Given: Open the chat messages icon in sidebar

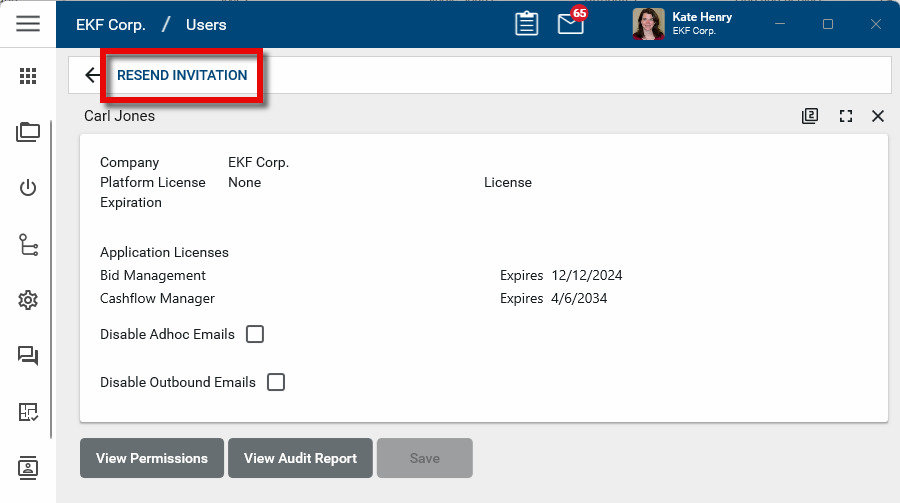Looking at the screenshot, I should tap(28, 356).
